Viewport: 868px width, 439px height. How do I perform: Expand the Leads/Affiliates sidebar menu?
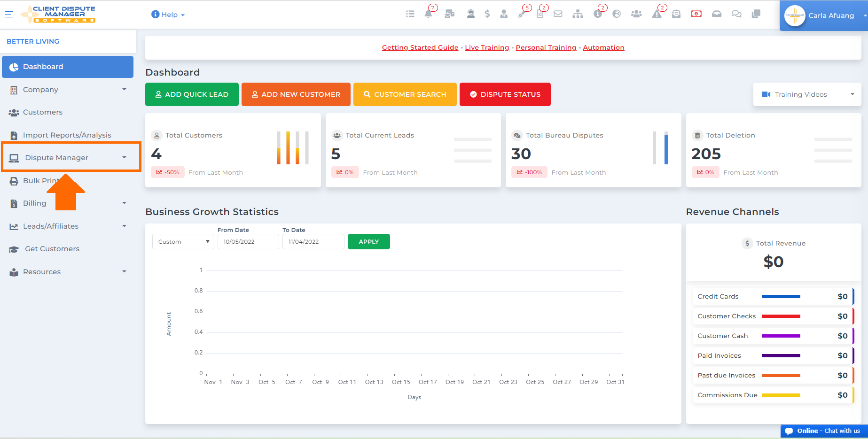pyautogui.click(x=68, y=226)
